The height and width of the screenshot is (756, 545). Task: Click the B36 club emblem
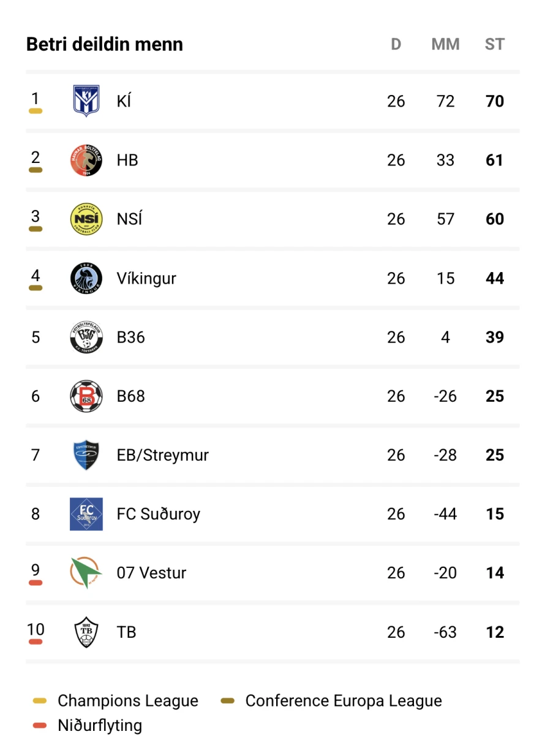click(86, 337)
